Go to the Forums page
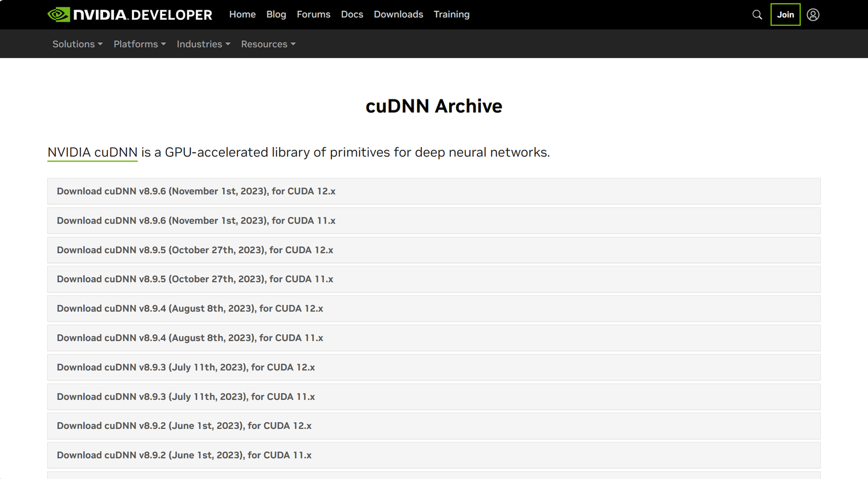Screen dimensions: 868x479 (x=313, y=14)
